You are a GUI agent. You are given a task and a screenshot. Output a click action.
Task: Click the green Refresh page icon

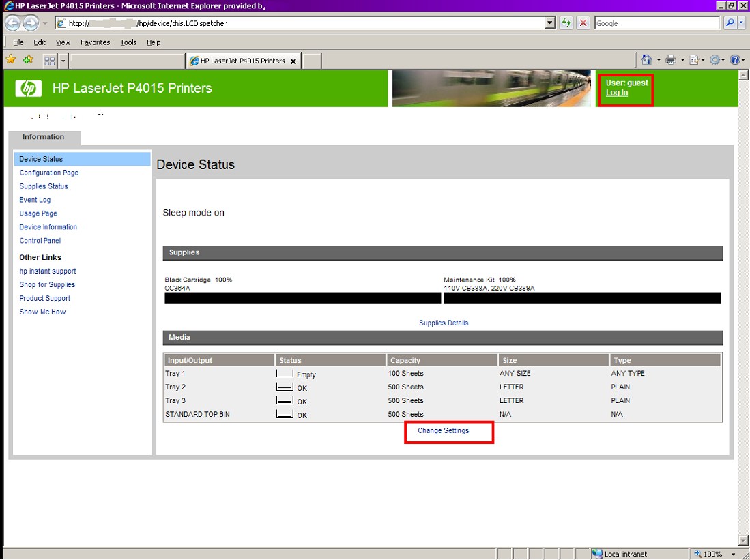click(566, 23)
